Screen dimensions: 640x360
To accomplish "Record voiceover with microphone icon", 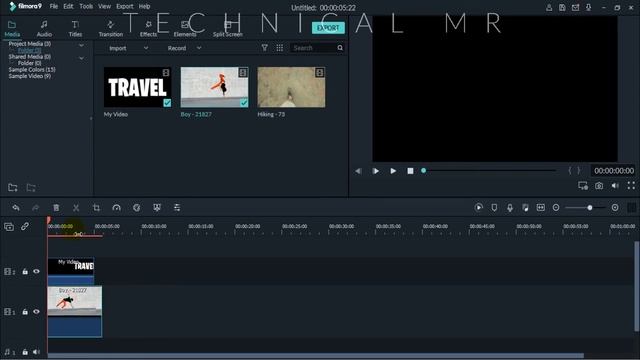I will (x=510, y=208).
